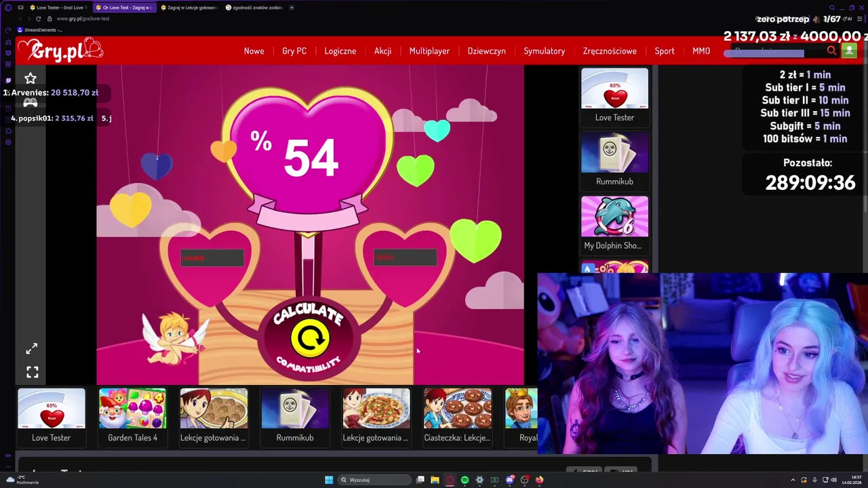868x488 pixels.
Task: Open the Windows Start menu
Action: point(329,480)
